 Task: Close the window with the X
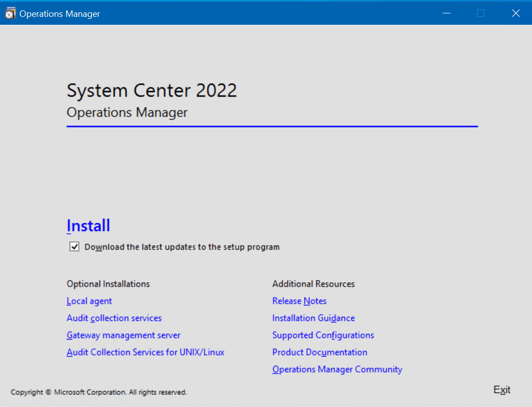(516, 13)
